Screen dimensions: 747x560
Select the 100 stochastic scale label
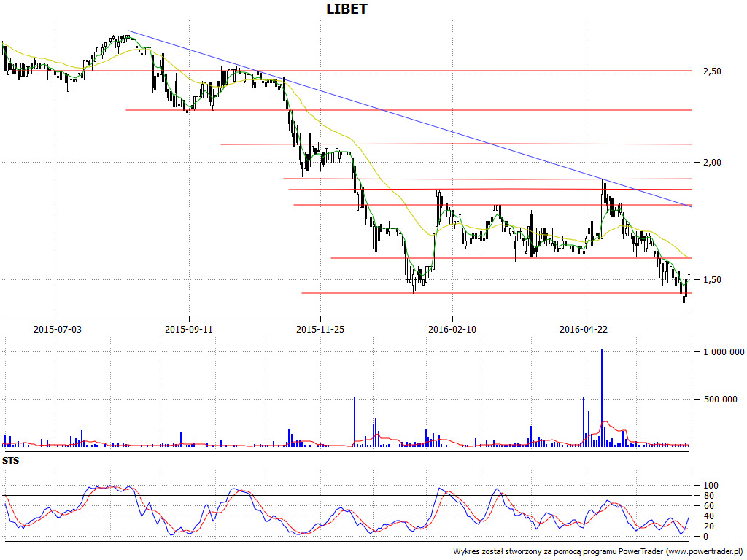tap(711, 486)
